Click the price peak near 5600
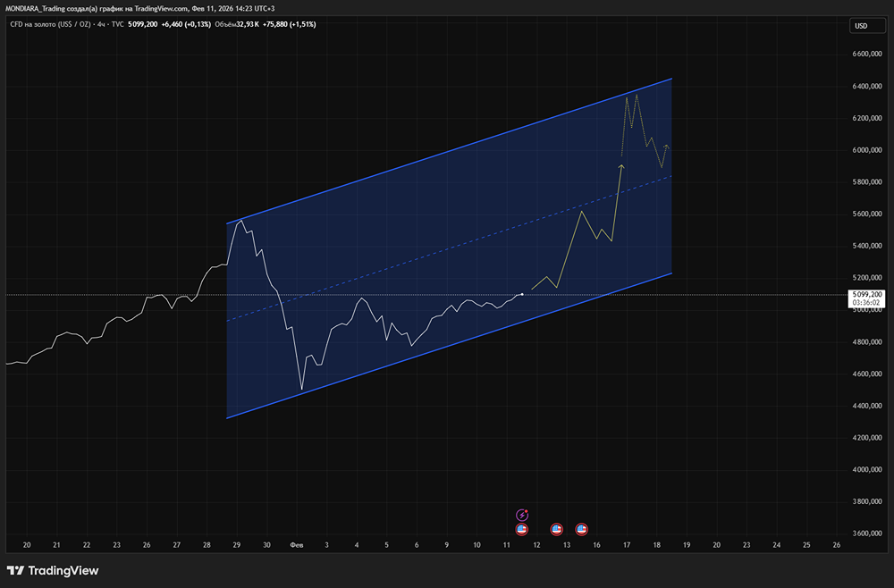 pos(240,219)
